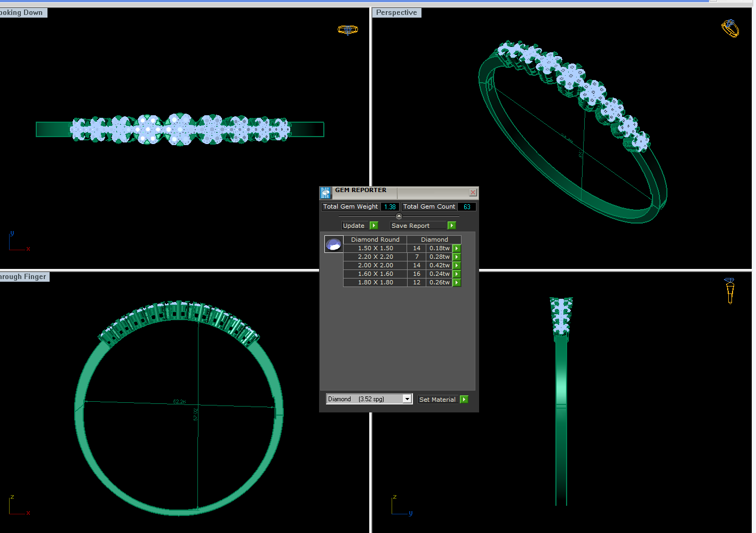Click the green arrow next to Update
This screenshot has height=533, width=756.
pyautogui.click(x=374, y=226)
